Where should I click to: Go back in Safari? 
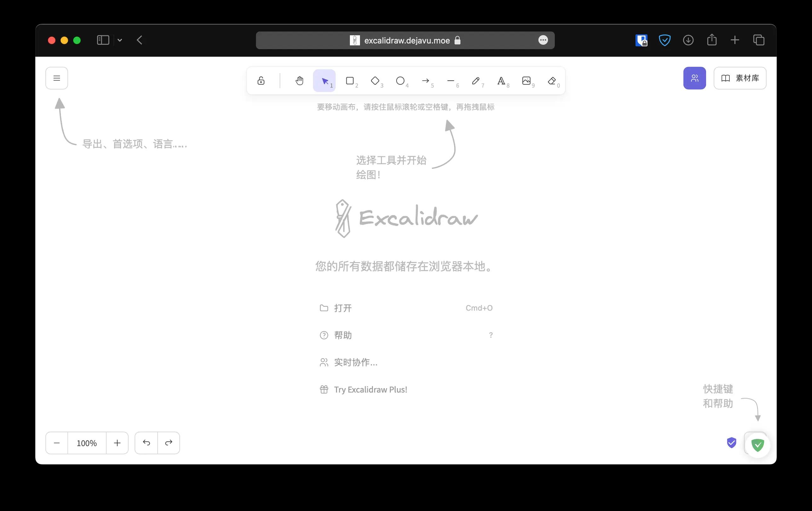[140, 40]
